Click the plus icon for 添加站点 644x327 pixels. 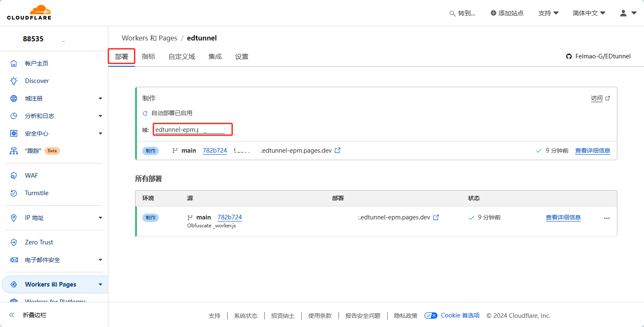(494, 13)
